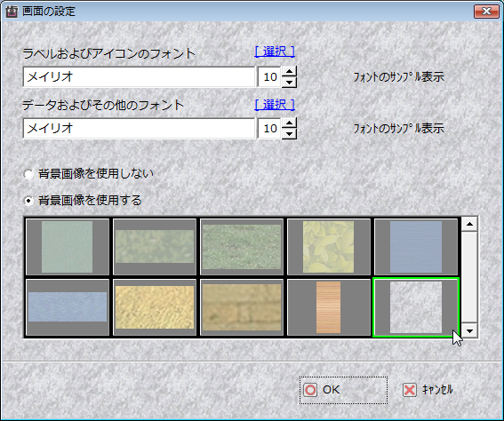Decrease the label font size spinner
Viewport: 504px width, 421px height.
(x=289, y=83)
